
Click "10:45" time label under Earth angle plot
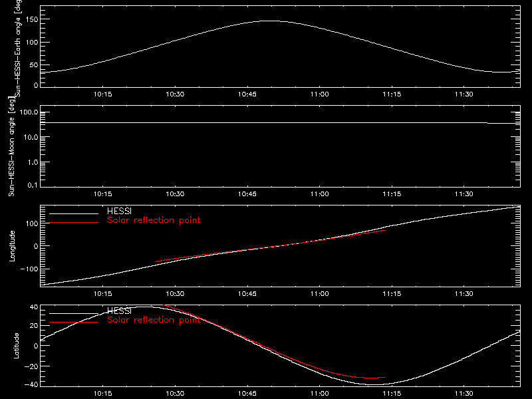point(247,94)
